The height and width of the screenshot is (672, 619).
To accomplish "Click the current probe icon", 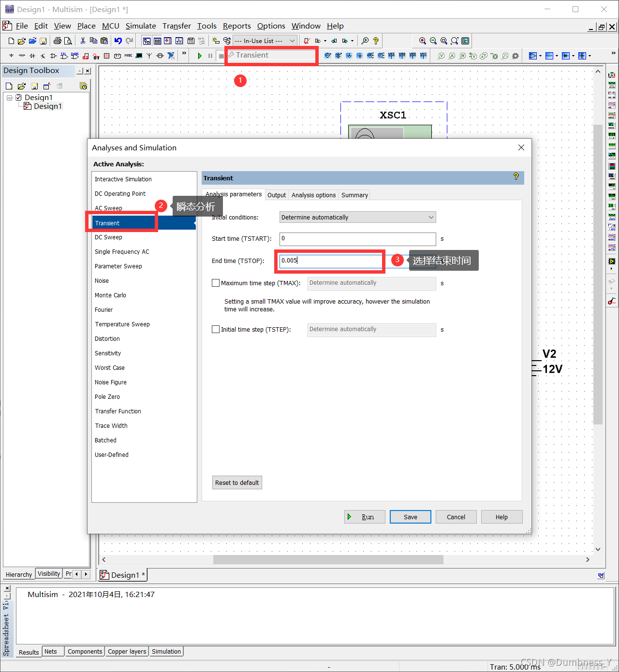I will (452, 56).
